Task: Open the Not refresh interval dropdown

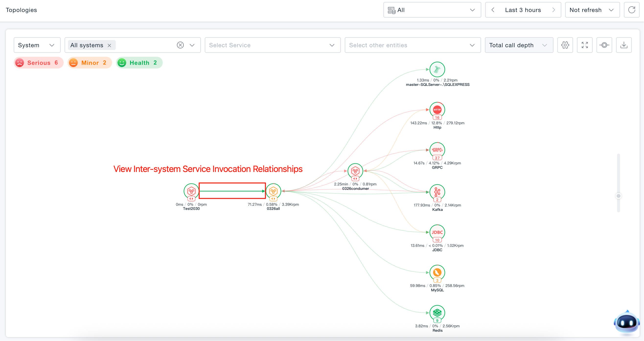Action: [x=592, y=10]
